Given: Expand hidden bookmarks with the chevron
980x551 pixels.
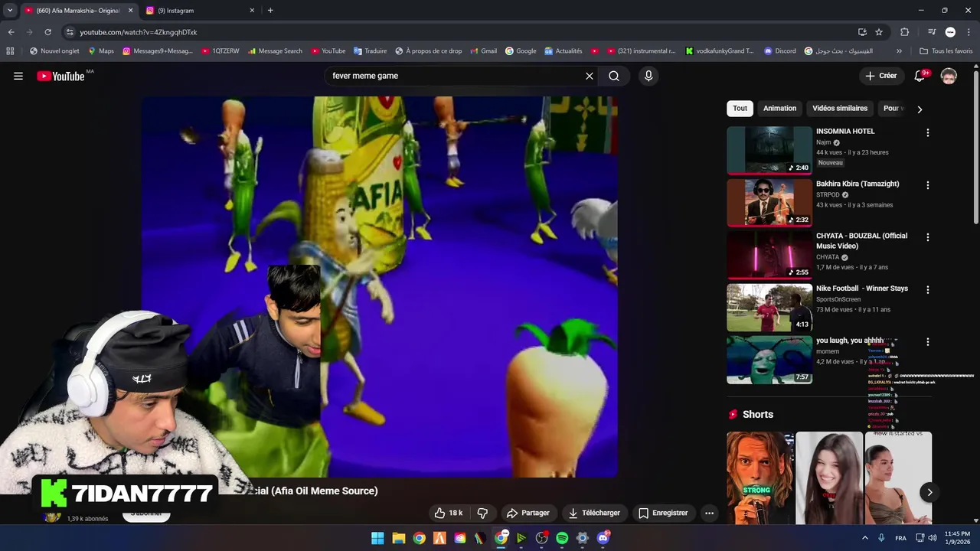Looking at the screenshot, I should pos(899,51).
